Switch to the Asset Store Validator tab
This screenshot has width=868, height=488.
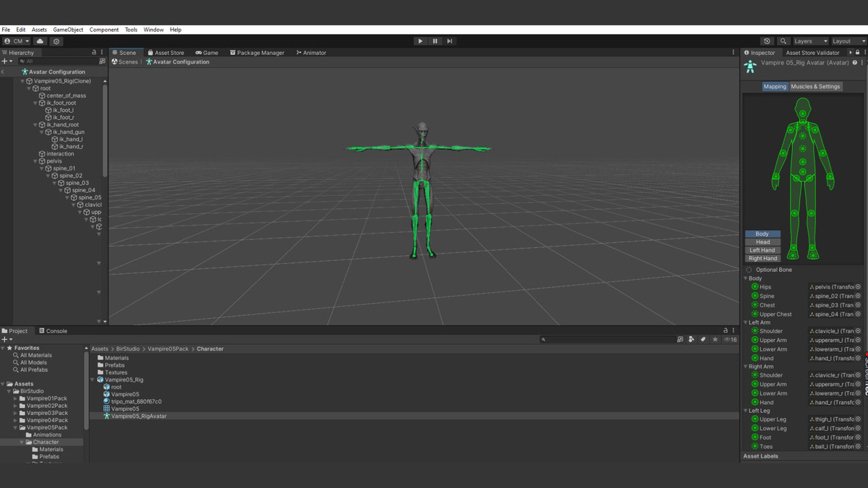[x=812, y=52]
